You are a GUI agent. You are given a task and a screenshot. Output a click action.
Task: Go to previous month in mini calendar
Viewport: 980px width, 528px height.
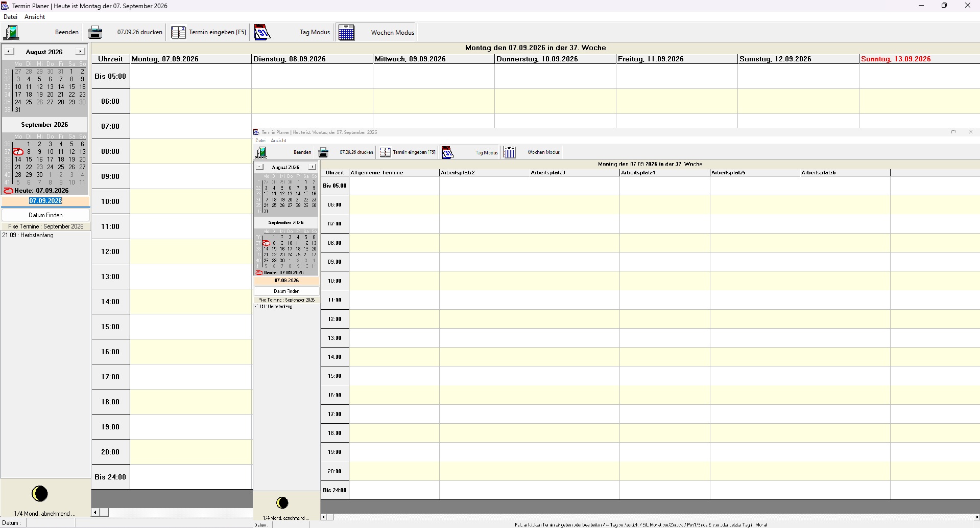[x=9, y=52]
